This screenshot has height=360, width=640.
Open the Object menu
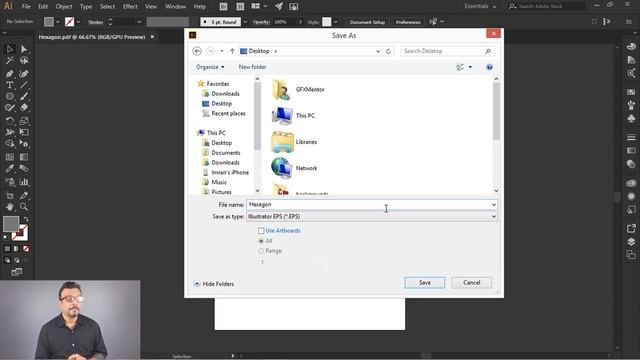64,7
